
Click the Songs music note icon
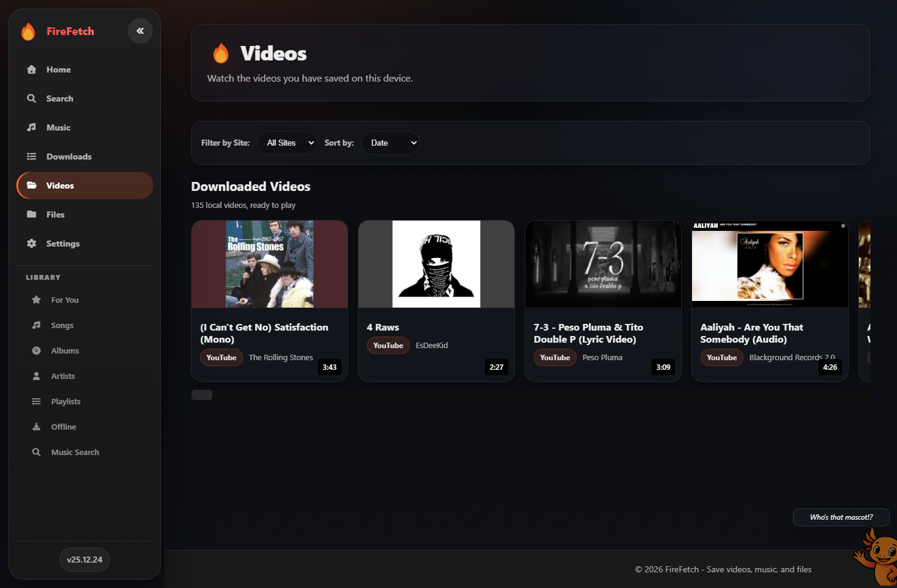[36, 325]
